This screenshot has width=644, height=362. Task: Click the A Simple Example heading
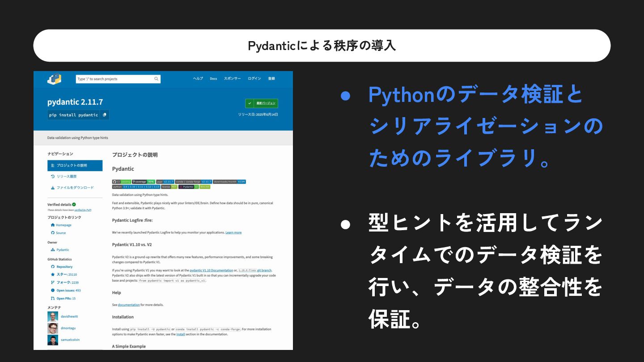(129, 346)
